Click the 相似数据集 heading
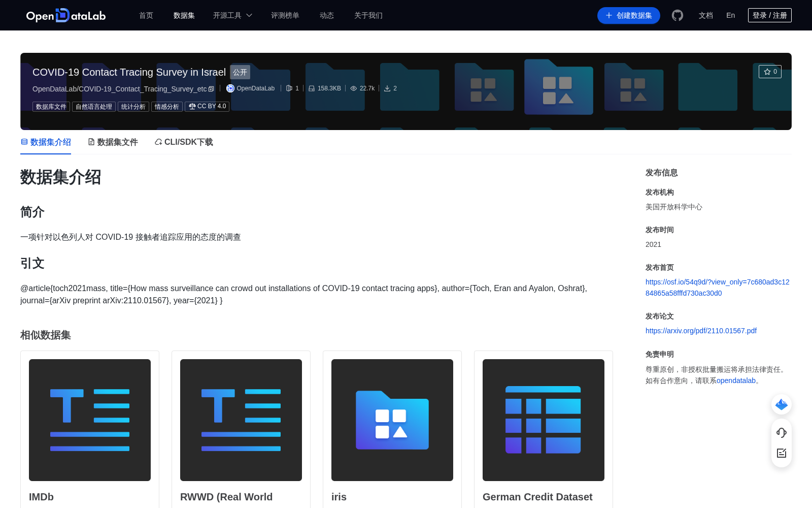Viewport: 812px width, 508px height. (x=45, y=335)
